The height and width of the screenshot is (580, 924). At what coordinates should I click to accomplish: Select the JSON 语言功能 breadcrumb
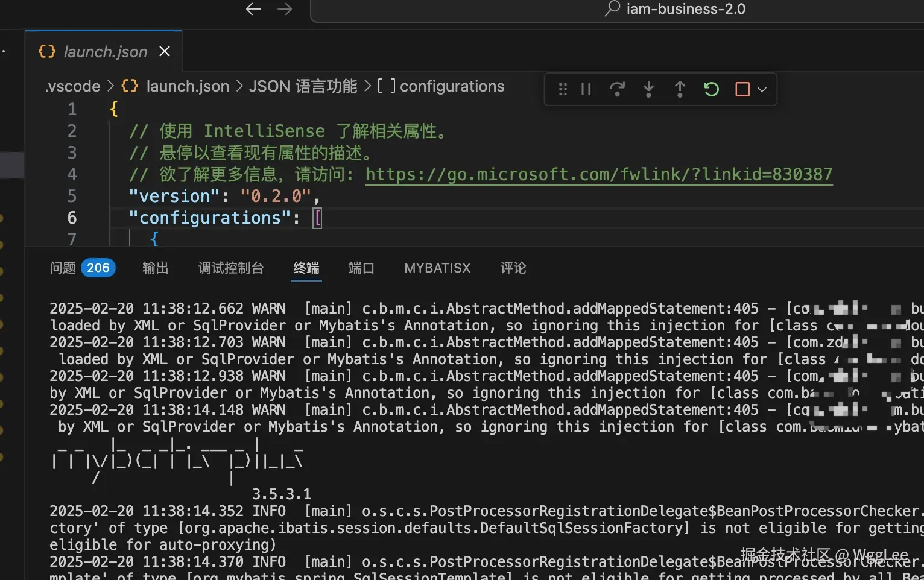point(303,86)
